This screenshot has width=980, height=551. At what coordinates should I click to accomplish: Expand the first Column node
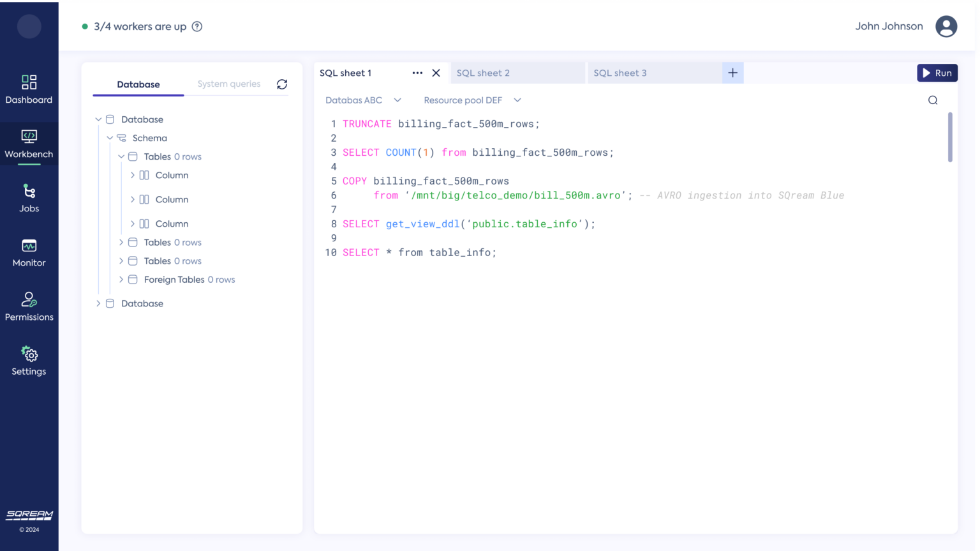pyautogui.click(x=133, y=175)
